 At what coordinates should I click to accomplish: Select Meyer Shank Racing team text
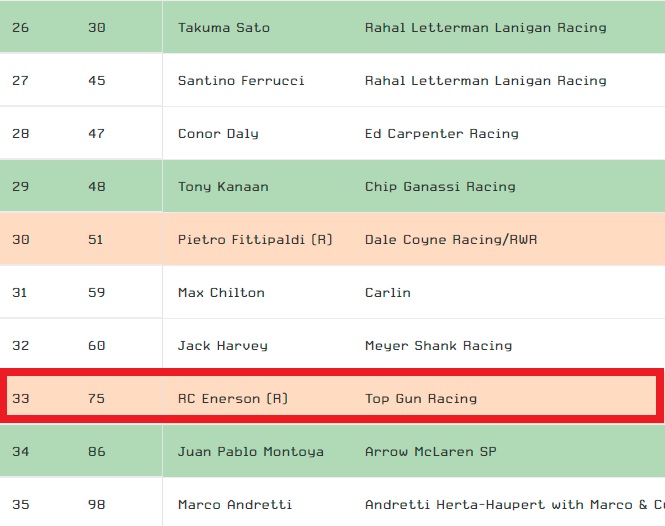[x=438, y=345]
